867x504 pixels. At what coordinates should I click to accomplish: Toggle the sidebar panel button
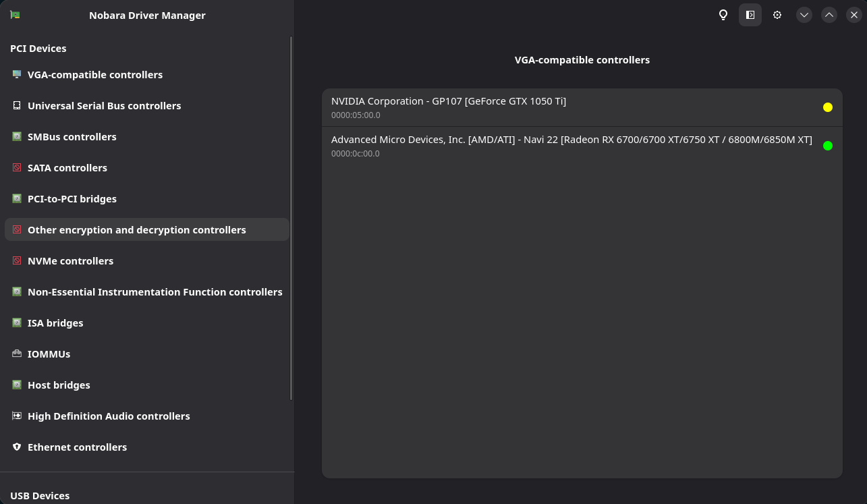pos(750,15)
